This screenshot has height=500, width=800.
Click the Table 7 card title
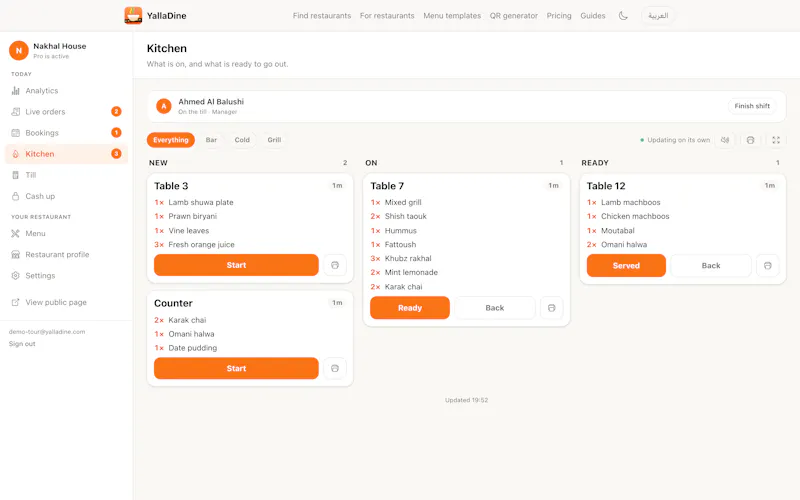click(387, 186)
